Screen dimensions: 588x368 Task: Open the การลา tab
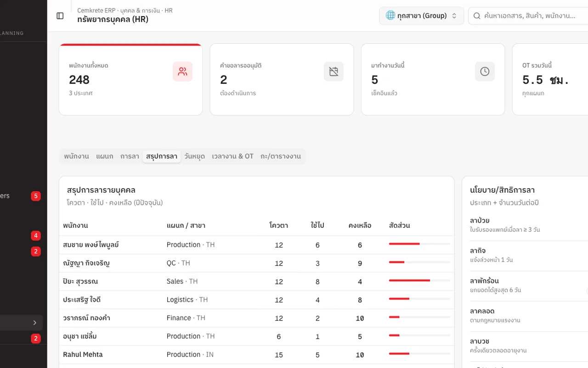(x=130, y=156)
